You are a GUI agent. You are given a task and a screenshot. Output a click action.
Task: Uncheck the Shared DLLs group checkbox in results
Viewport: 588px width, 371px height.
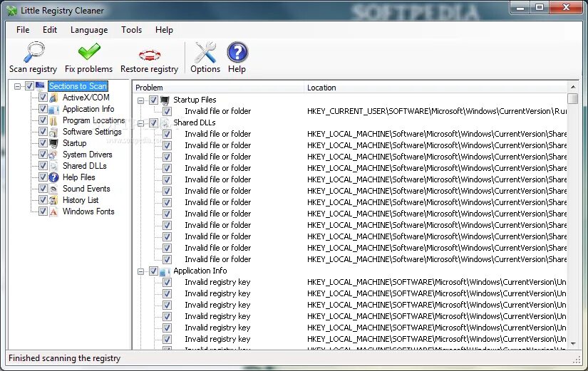(x=153, y=123)
